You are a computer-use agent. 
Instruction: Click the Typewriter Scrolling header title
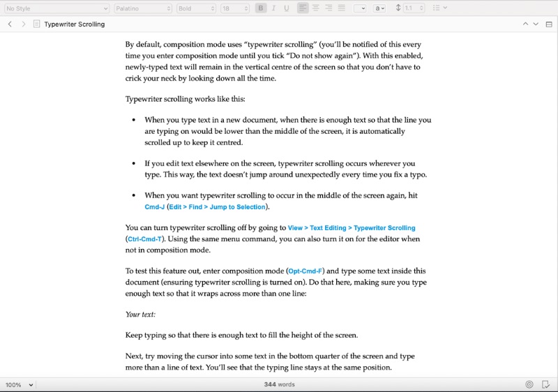75,24
